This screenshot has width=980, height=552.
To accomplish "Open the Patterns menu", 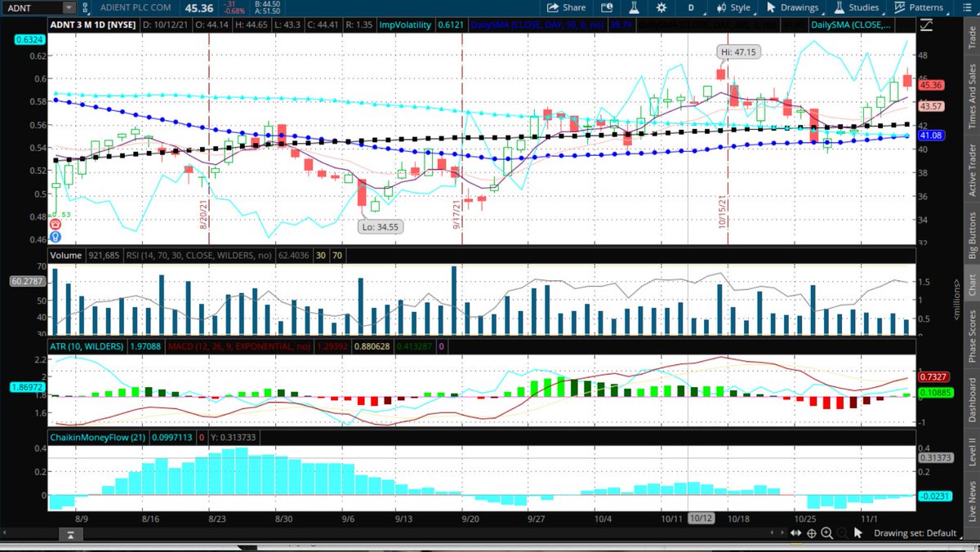I will click(919, 7).
